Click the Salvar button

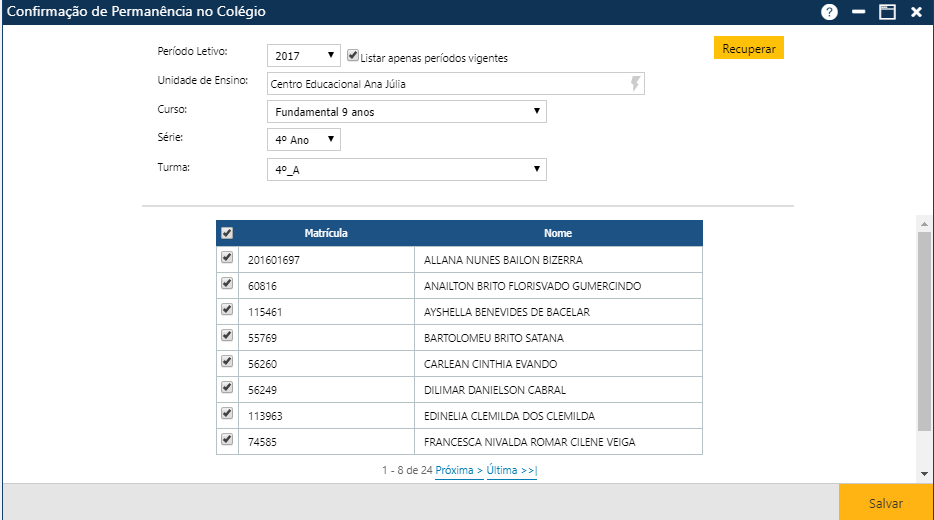tap(885, 503)
